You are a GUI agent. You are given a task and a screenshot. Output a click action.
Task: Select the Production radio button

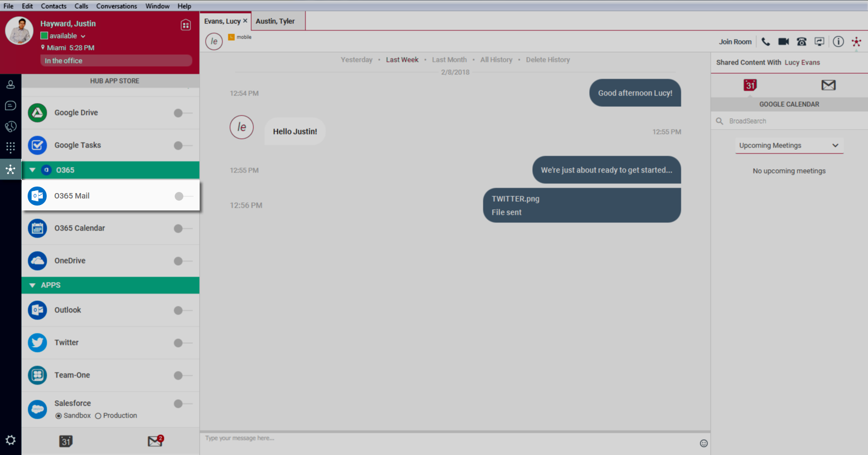[x=98, y=416]
